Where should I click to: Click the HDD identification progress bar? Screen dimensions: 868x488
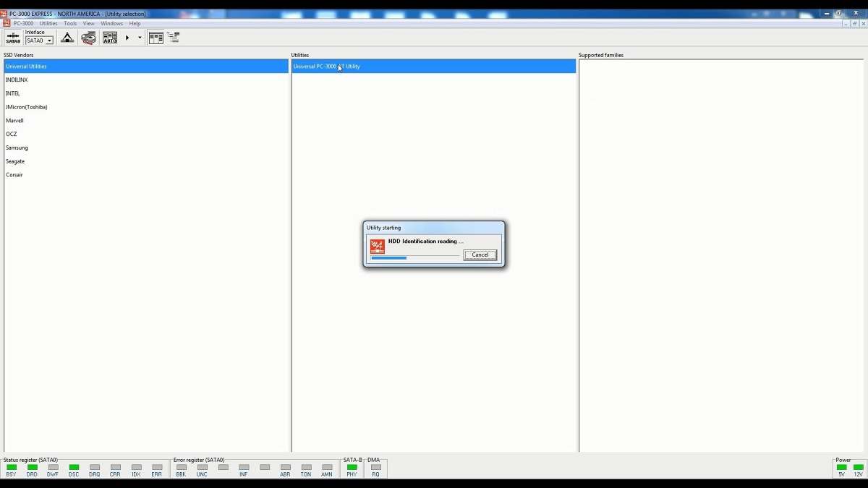click(x=415, y=257)
